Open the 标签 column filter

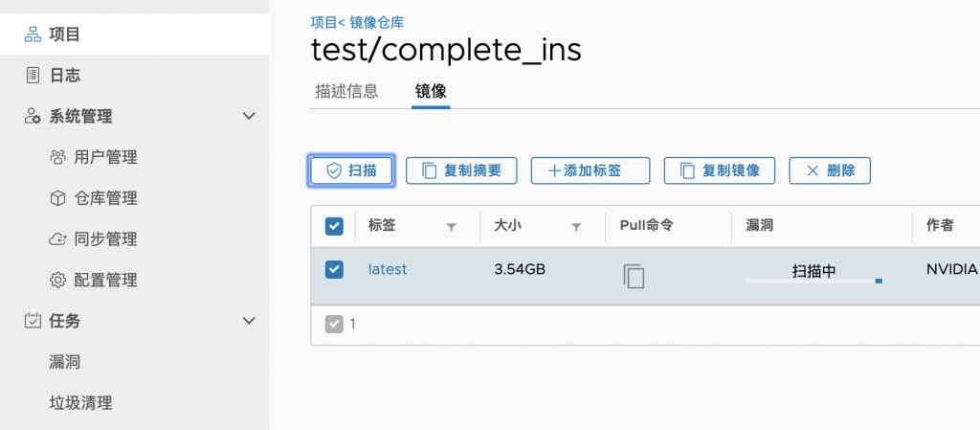(x=452, y=228)
